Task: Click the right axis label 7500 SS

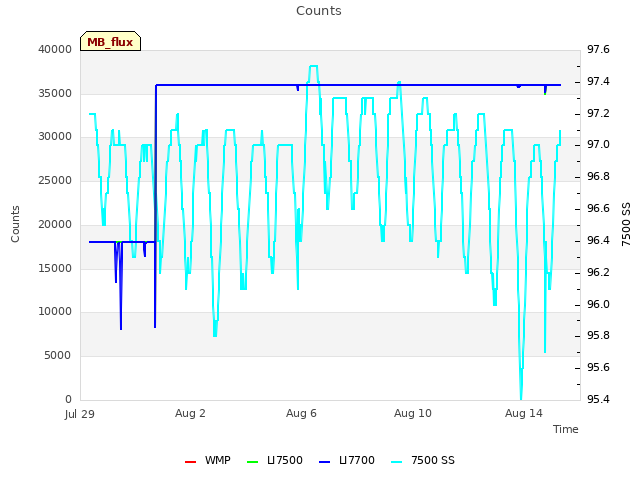Action: click(626, 224)
